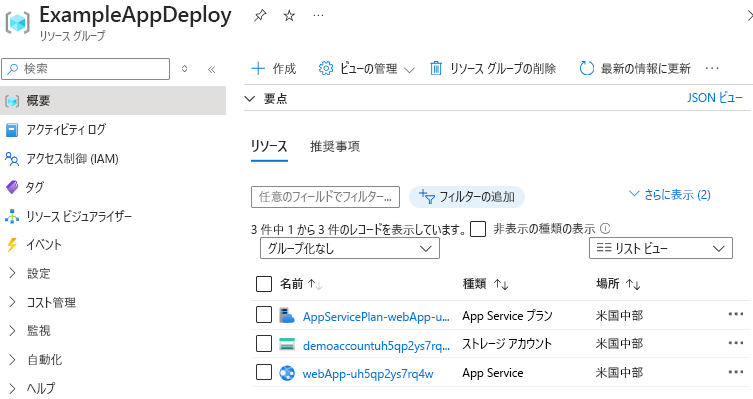Screen dimensions: 753x399
Task: Check the select-all checkbox in 名前 header
Action: (264, 284)
